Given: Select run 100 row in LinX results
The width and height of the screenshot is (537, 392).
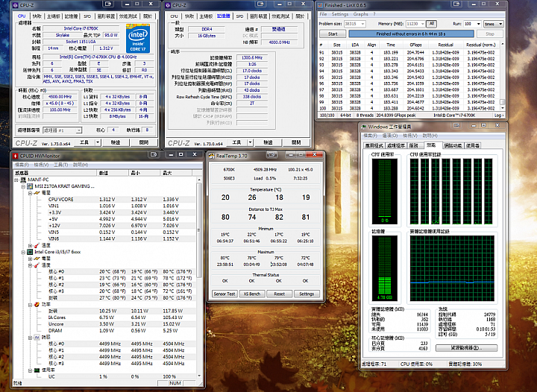Looking at the screenshot, I should (x=409, y=108).
